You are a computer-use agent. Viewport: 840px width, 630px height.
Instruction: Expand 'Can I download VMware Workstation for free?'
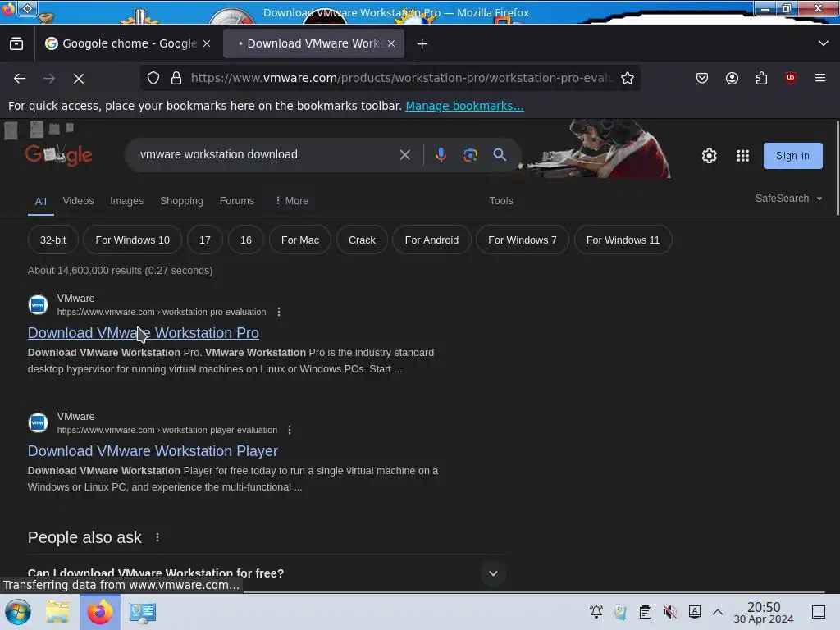tap(268, 573)
